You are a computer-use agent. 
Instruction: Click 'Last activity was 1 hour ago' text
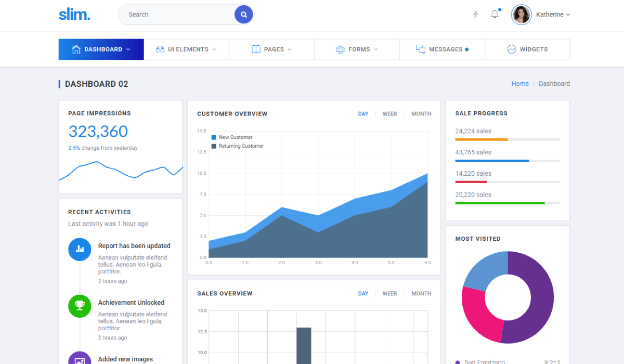108,224
